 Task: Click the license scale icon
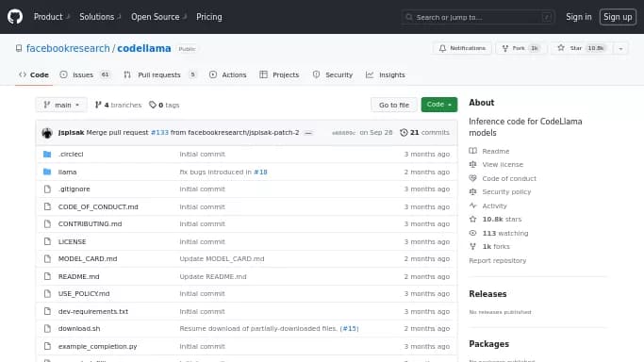pos(472,165)
